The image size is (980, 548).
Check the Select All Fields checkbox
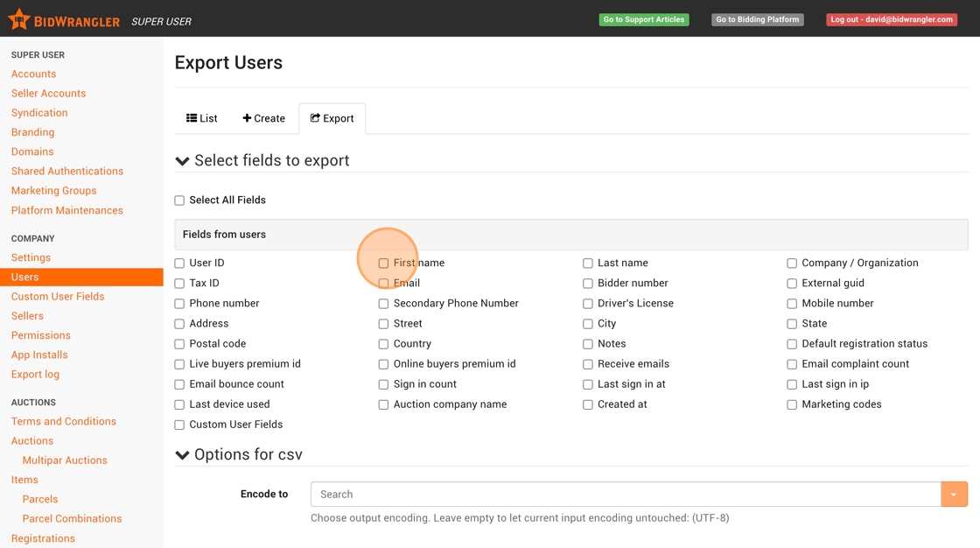(x=179, y=200)
